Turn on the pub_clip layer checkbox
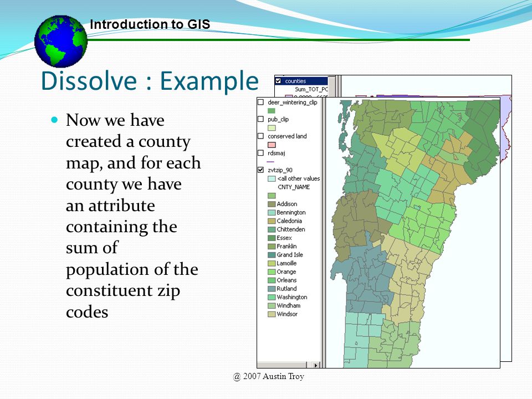 coord(260,119)
